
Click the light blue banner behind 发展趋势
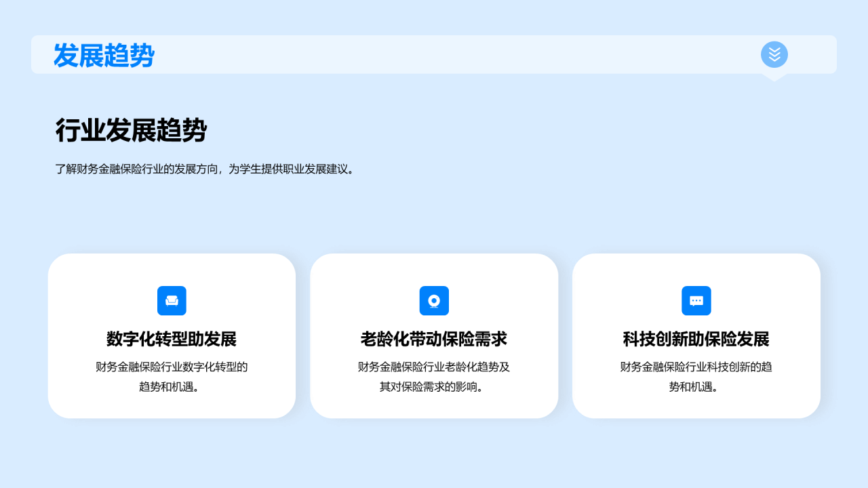(434, 54)
